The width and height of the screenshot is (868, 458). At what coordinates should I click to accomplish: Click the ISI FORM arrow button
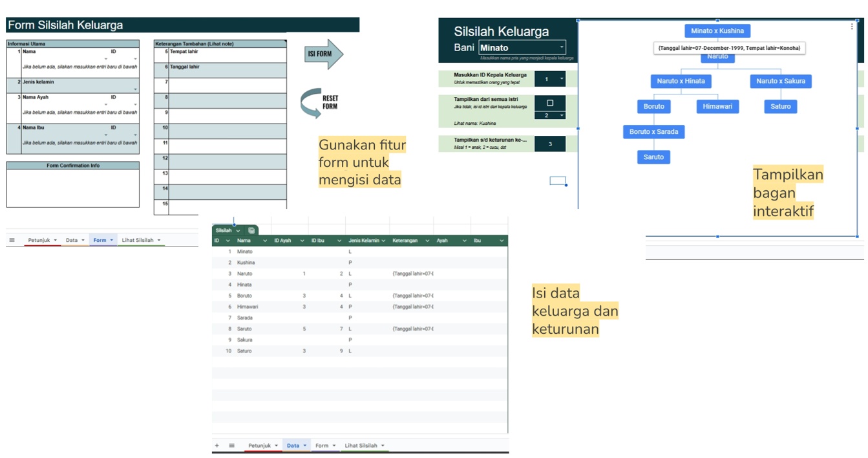click(324, 54)
